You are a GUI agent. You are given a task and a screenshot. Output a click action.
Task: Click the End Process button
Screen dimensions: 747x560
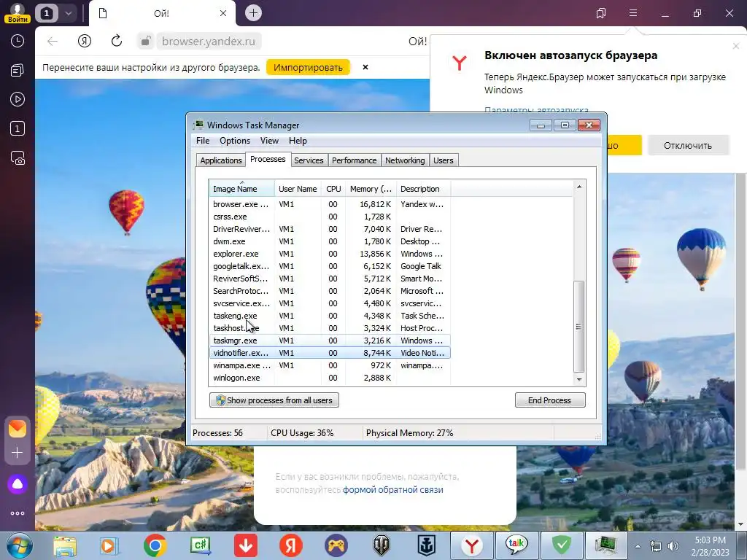coord(550,400)
